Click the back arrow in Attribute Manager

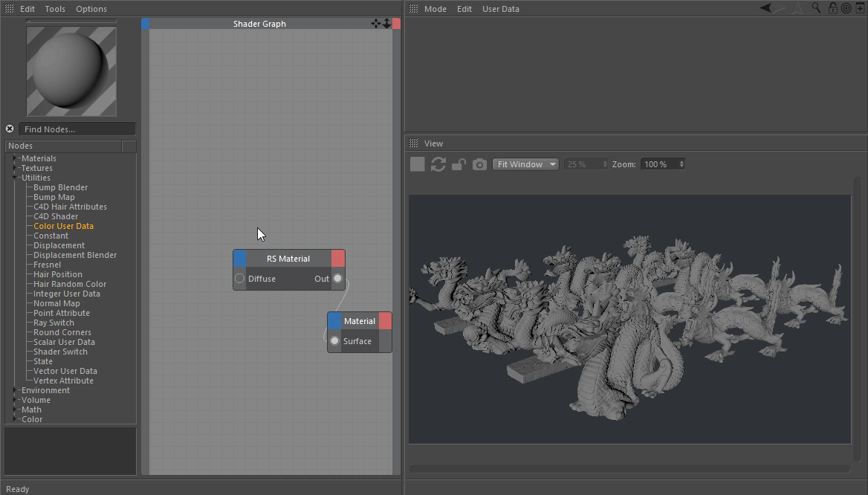point(765,8)
